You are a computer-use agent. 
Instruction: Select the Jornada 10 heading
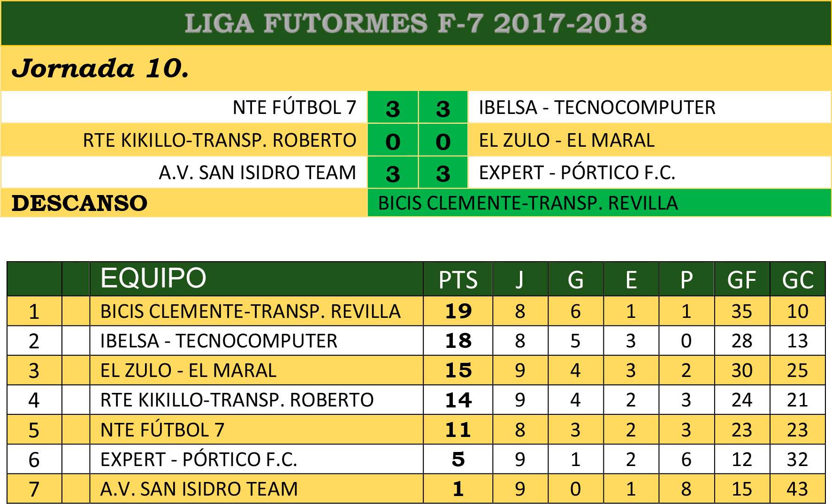point(100,69)
